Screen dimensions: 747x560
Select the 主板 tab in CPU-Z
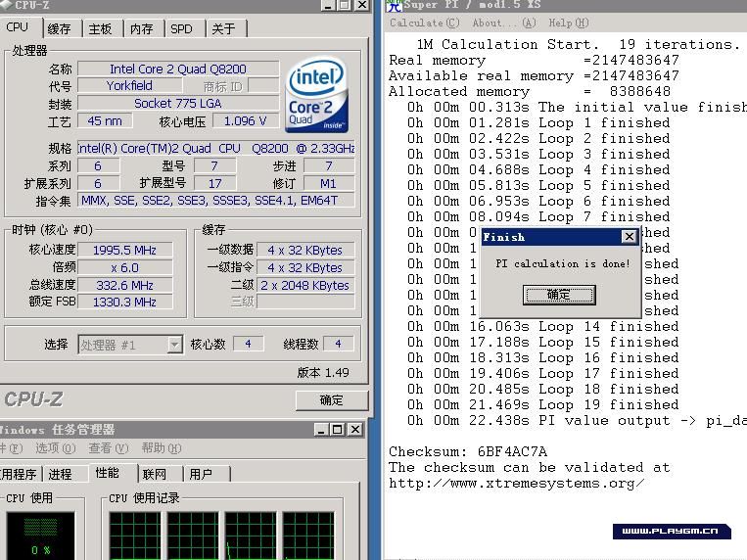[100, 28]
